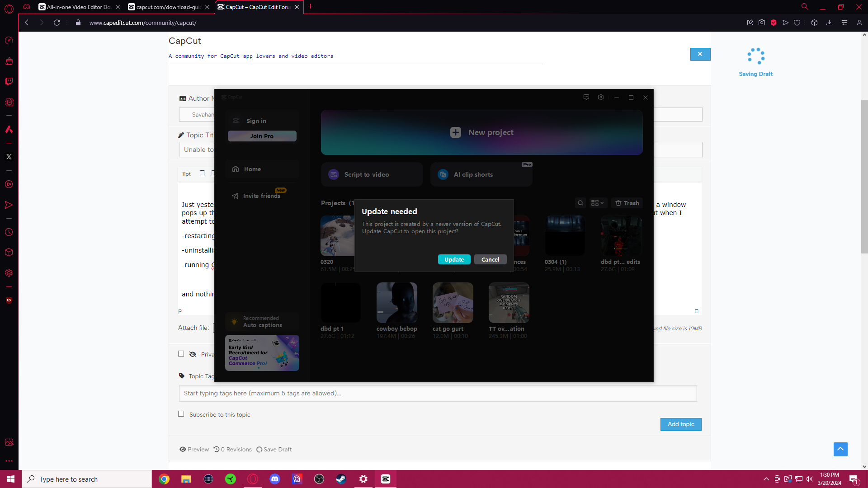Click the Save Draft link
The height and width of the screenshot is (488, 868).
pyautogui.click(x=274, y=450)
